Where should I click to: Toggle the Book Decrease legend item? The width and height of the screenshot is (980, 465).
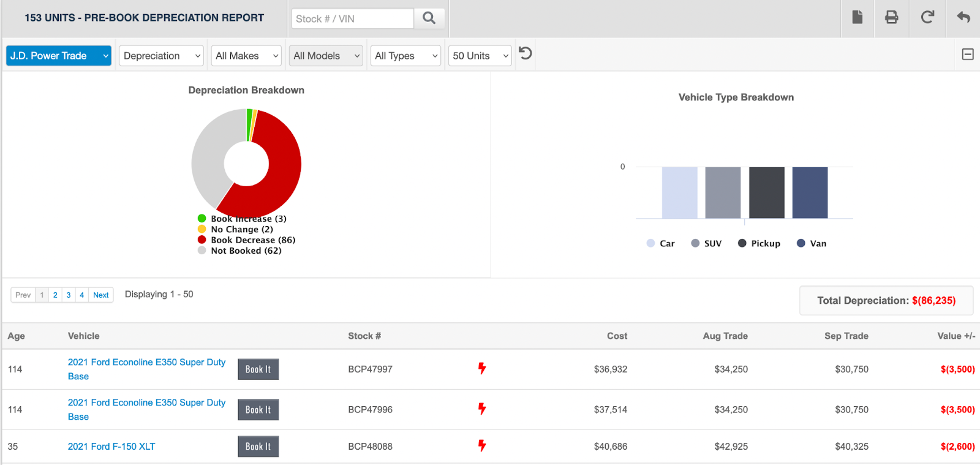pos(246,240)
